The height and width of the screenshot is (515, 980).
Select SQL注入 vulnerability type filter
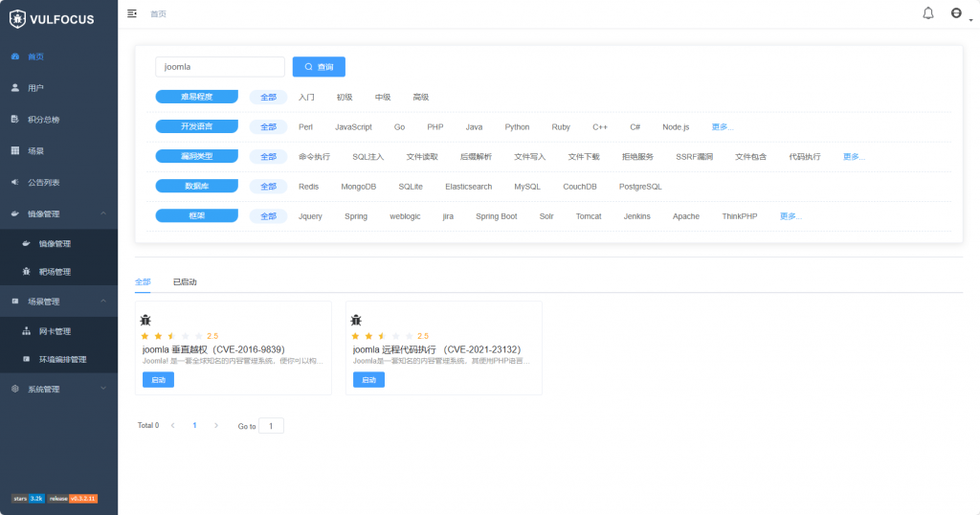click(x=367, y=157)
